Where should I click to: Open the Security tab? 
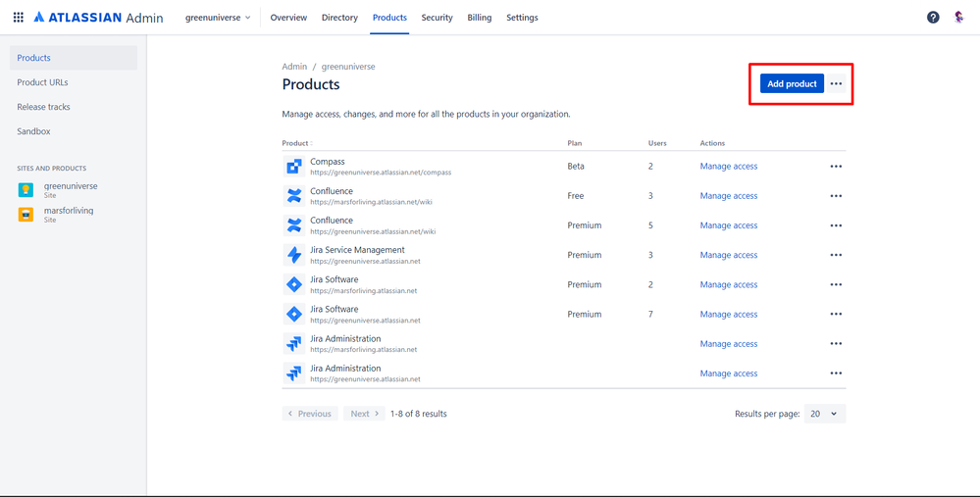437,18
